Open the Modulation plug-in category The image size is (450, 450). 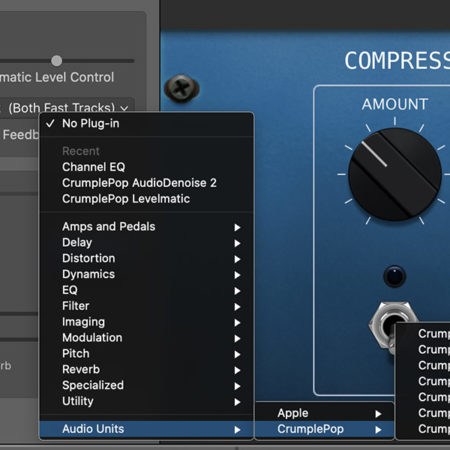146,338
